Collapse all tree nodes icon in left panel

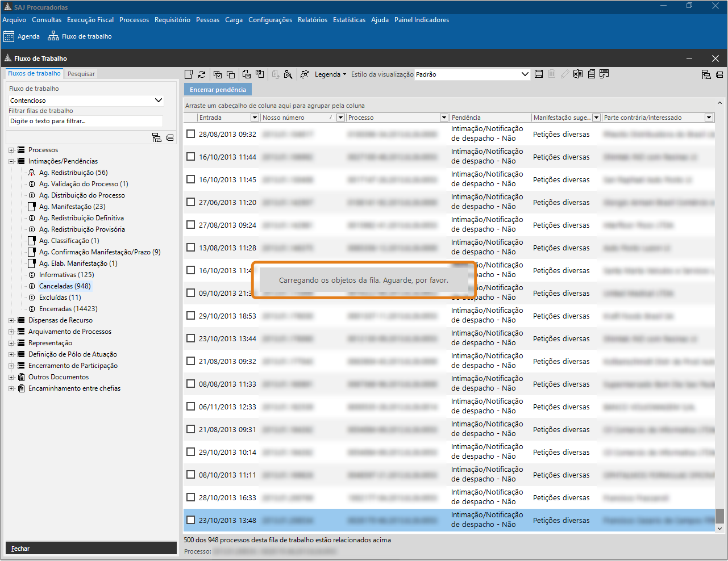coord(170,137)
